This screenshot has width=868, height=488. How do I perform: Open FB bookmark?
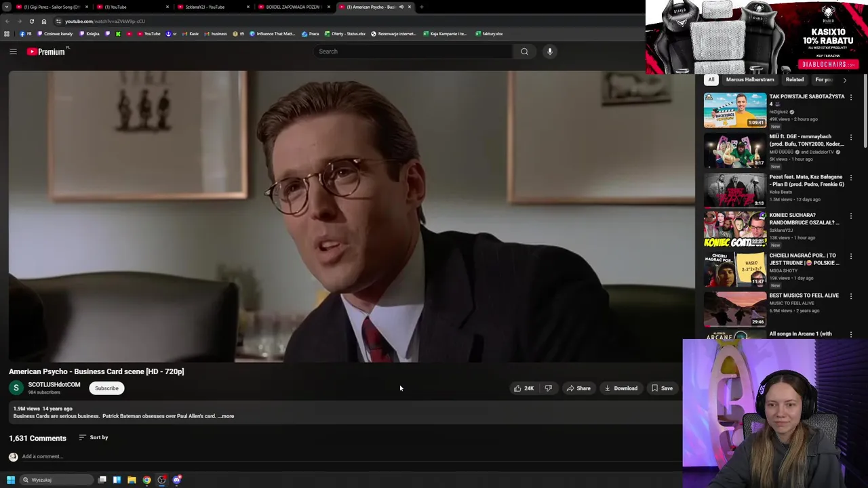tap(26, 34)
